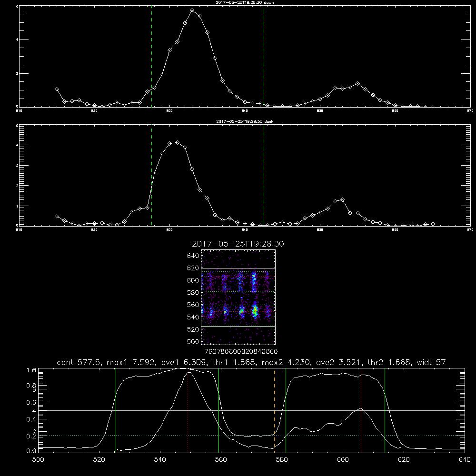Click the dawn plot title text
The height and width of the screenshot is (476, 476).
coord(245,2)
